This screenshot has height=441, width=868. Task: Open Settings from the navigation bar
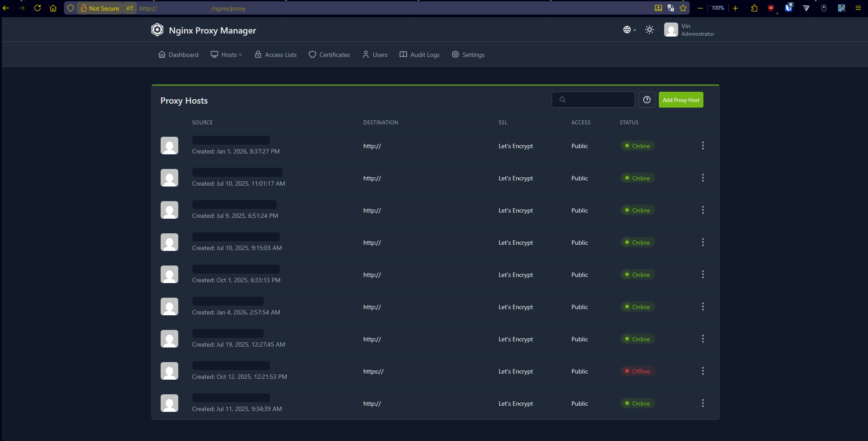click(468, 55)
